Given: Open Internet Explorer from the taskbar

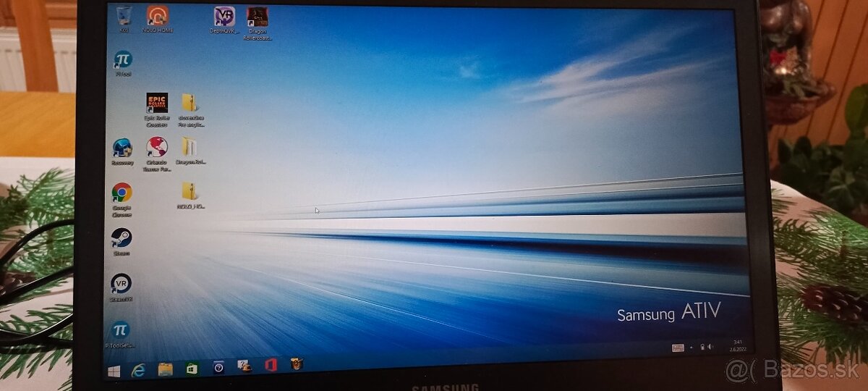Looking at the screenshot, I should (139, 369).
